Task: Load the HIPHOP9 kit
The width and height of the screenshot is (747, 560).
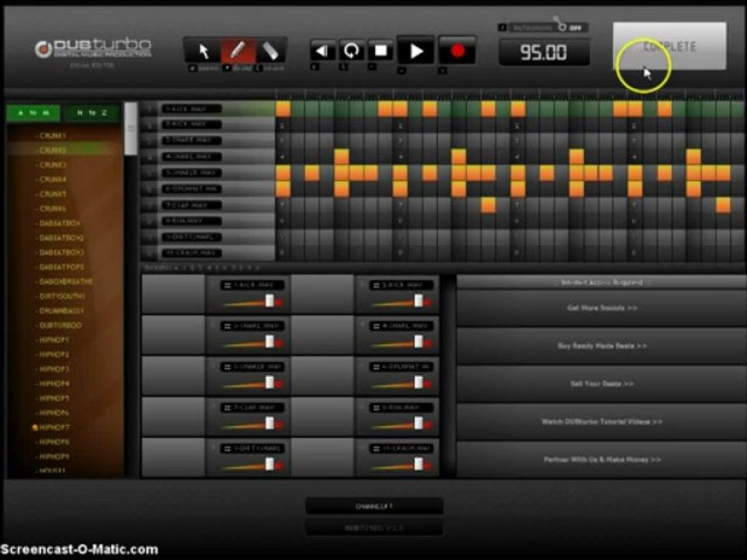Action: click(x=54, y=457)
